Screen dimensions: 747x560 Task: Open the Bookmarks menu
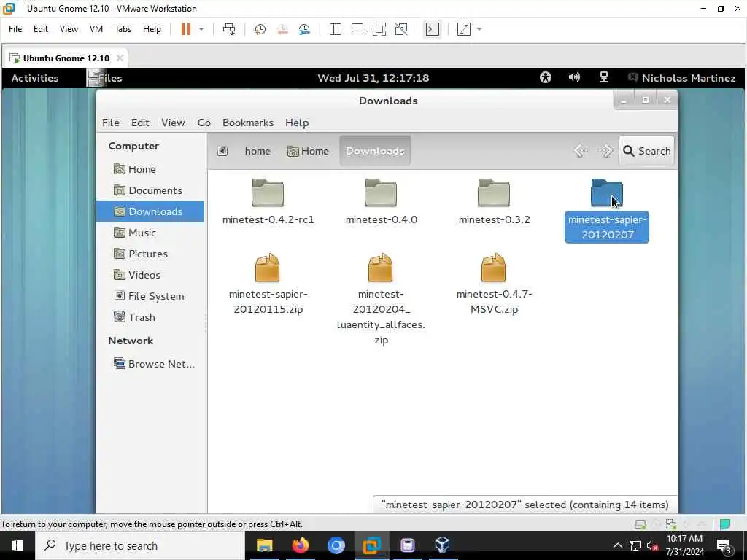(x=248, y=122)
